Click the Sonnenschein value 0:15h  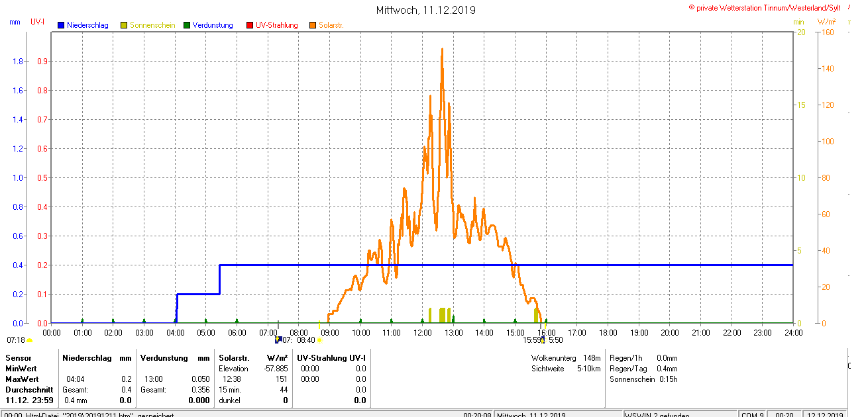(668, 379)
